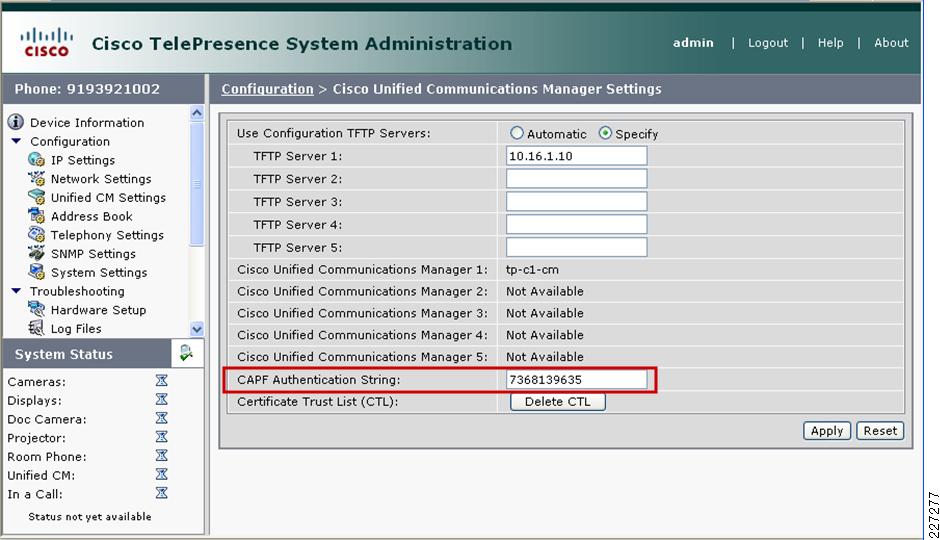The height and width of the screenshot is (540, 940).
Task: Click the 'tp-c1-cm' manager value
Action: pyautogui.click(x=532, y=270)
